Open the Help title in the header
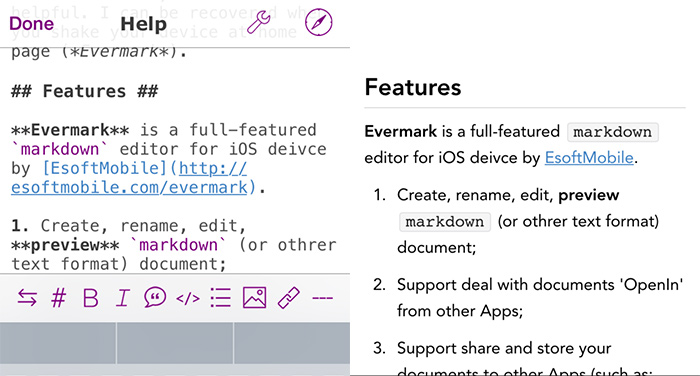The image size is (700, 376). pyautogui.click(x=143, y=24)
